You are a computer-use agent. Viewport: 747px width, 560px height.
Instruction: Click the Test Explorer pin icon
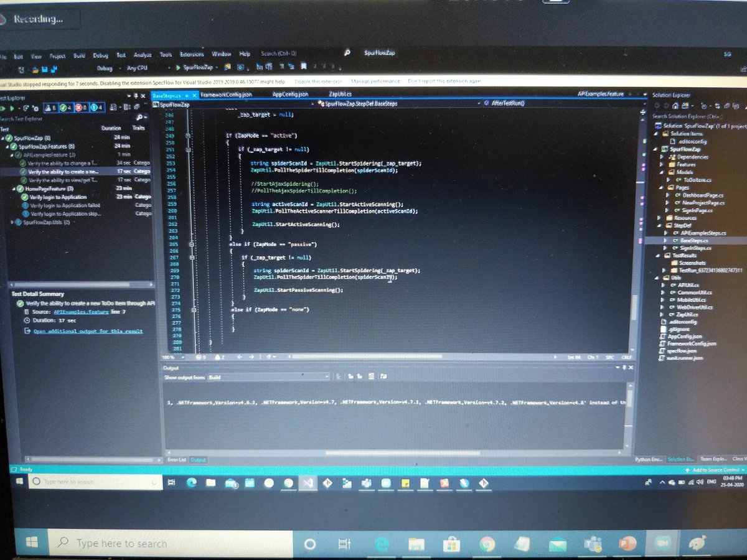pos(136,96)
